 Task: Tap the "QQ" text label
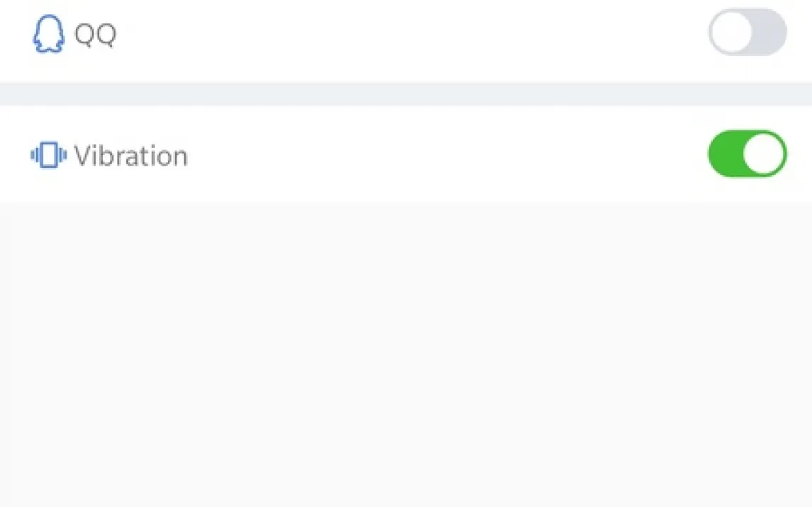pyautogui.click(x=95, y=34)
